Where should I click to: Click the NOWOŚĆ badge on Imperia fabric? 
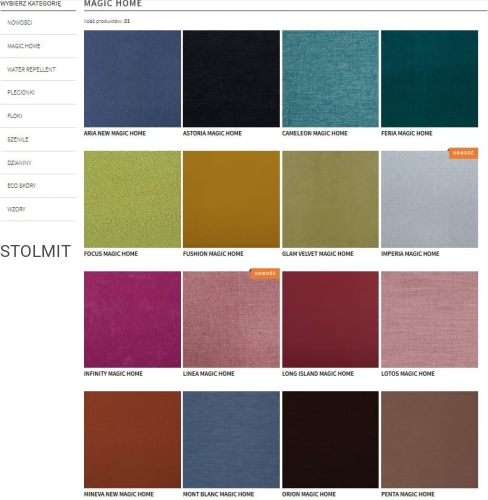pyautogui.click(x=463, y=153)
